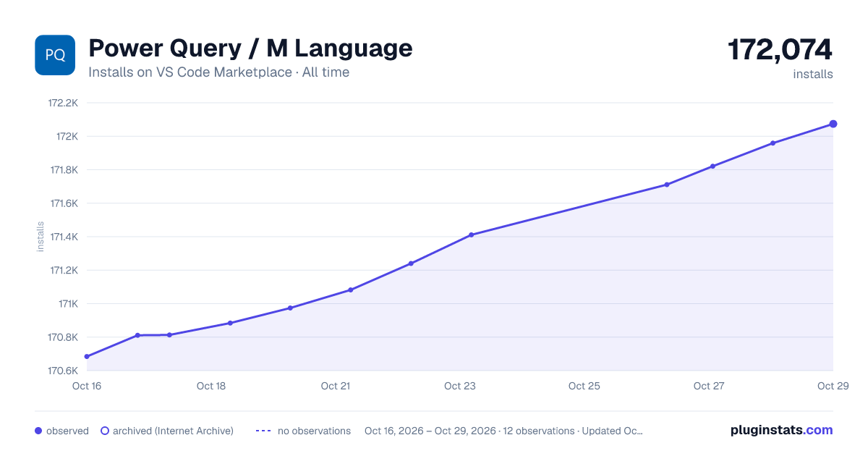Click the observed legend label
Screen dimensions: 868x456
[67, 431]
